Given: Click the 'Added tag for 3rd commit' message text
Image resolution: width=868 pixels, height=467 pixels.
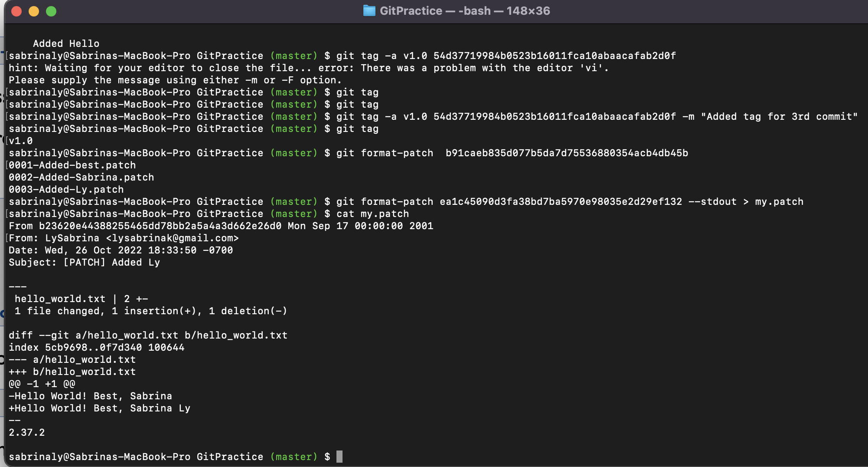Looking at the screenshot, I should coord(779,117).
